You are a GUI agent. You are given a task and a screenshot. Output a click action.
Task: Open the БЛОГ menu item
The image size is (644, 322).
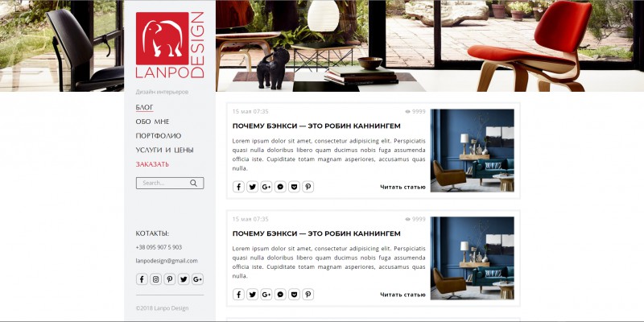(x=145, y=108)
